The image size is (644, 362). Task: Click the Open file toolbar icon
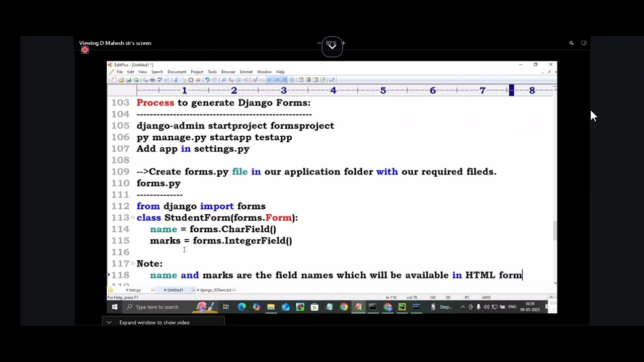tap(122, 80)
